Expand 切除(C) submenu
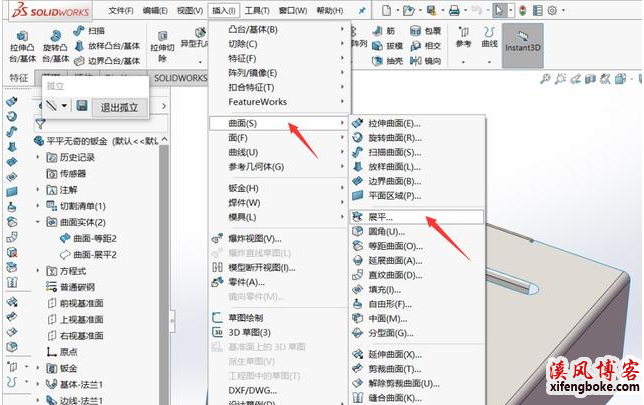The height and width of the screenshot is (405, 644). [x=279, y=44]
